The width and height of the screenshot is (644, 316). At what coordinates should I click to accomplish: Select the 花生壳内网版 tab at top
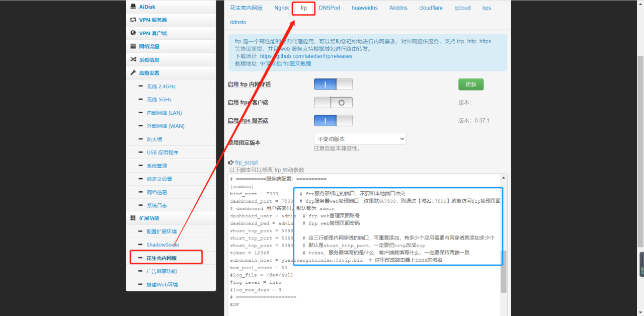coord(246,8)
